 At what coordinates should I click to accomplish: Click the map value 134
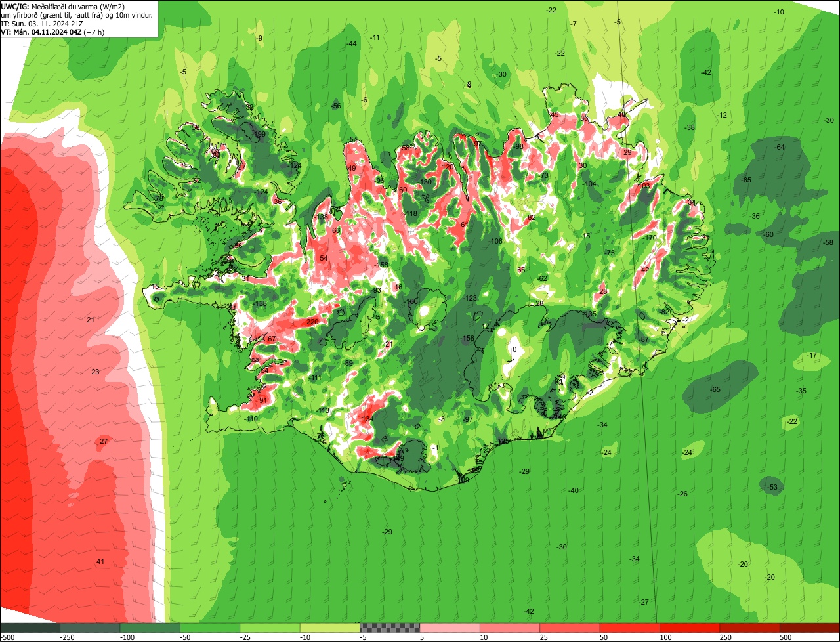[x=367, y=419]
